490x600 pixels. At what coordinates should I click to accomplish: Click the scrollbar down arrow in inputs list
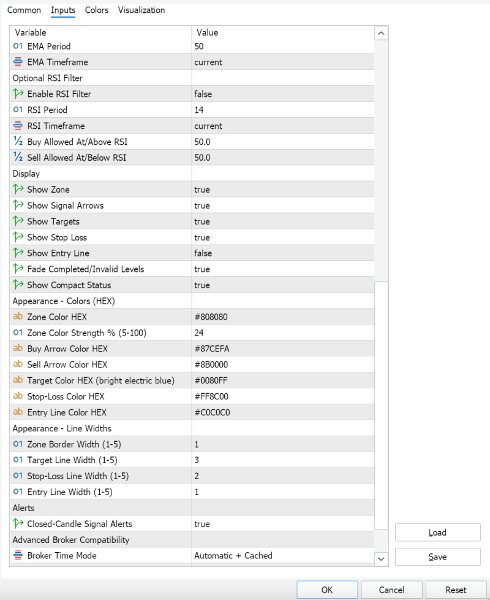point(381,559)
